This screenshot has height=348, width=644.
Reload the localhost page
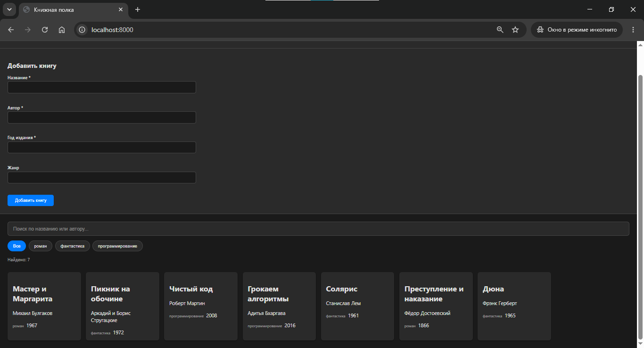(x=45, y=30)
